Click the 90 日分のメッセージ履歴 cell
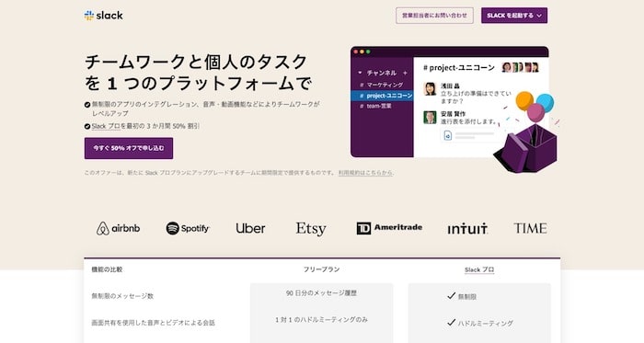Viewport: 644px width, 343px height. click(x=322, y=293)
